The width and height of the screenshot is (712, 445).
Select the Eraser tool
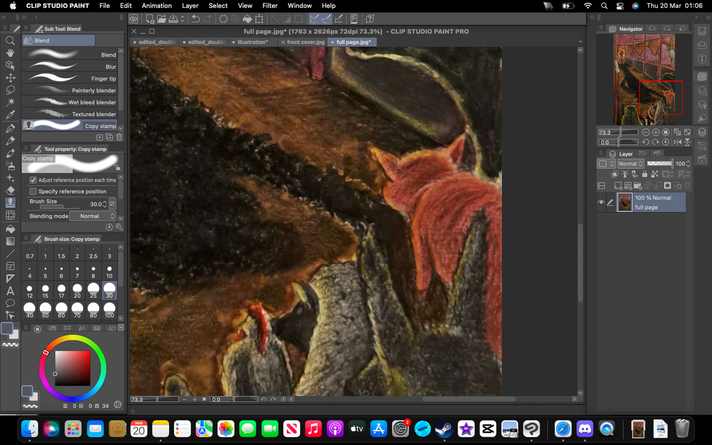10,190
